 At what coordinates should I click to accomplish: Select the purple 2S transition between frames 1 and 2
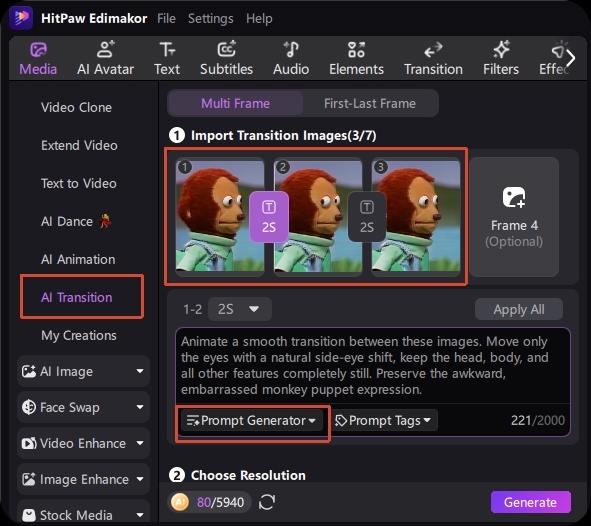pos(269,217)
